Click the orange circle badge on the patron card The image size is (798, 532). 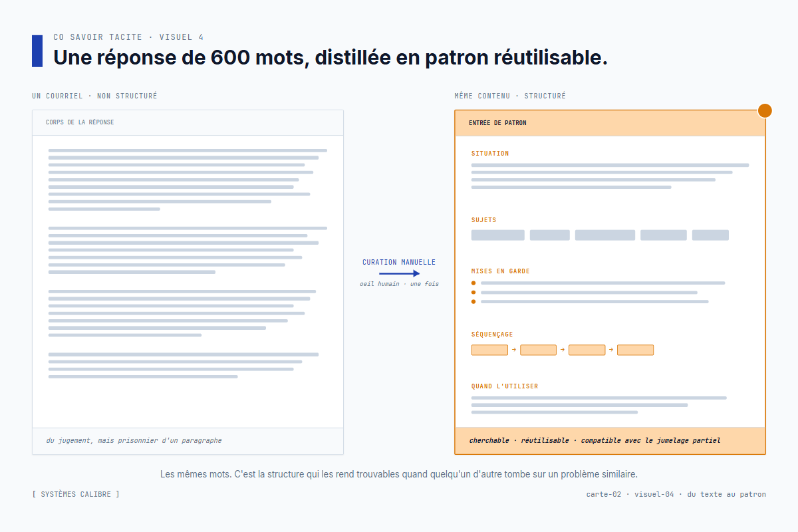(765, 110)
